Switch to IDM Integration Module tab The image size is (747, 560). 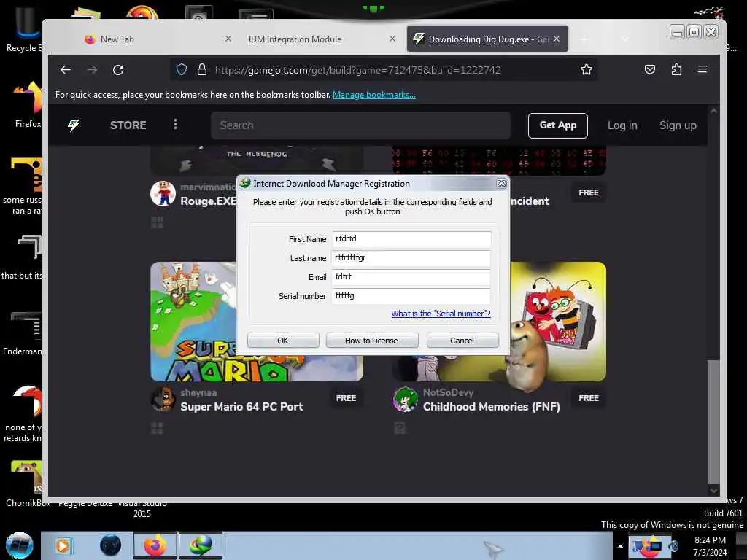click(322, 39)
